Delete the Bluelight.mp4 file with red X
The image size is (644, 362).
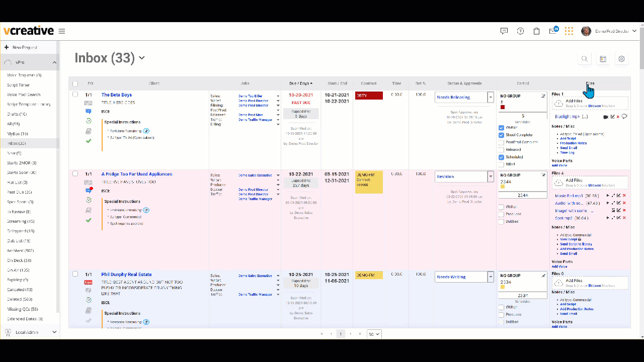(x=618, y=117)
